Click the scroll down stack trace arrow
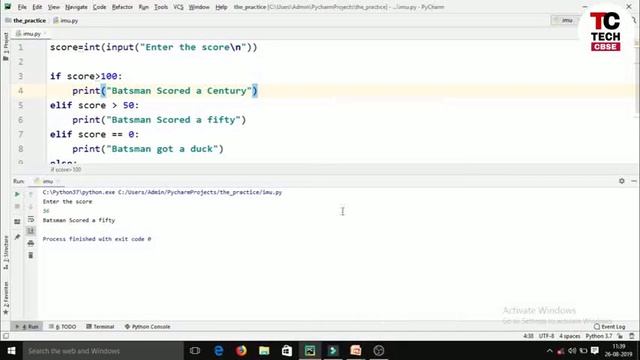This screenshot has height=360, width=640. 31,207
